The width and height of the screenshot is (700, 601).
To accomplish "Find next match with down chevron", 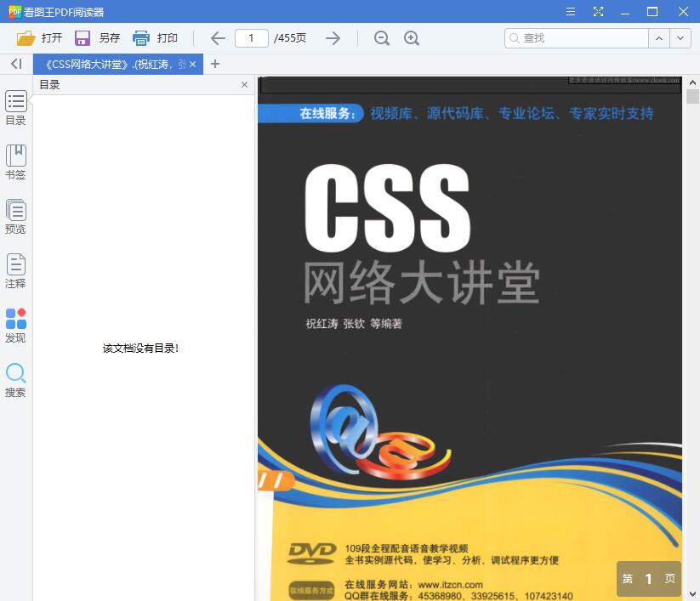I will pyautogui.click(x=680, y=38).
